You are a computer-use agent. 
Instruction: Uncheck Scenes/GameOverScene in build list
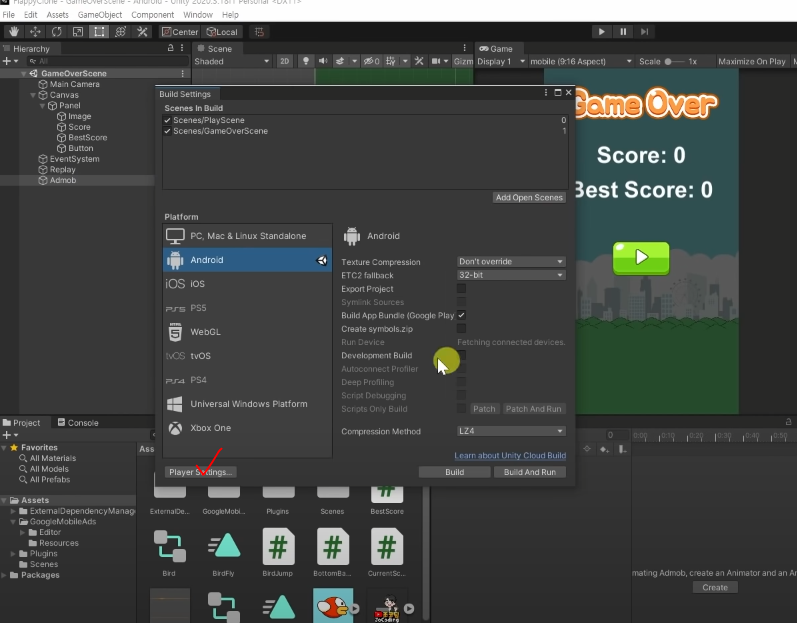(x=167, y=131)
